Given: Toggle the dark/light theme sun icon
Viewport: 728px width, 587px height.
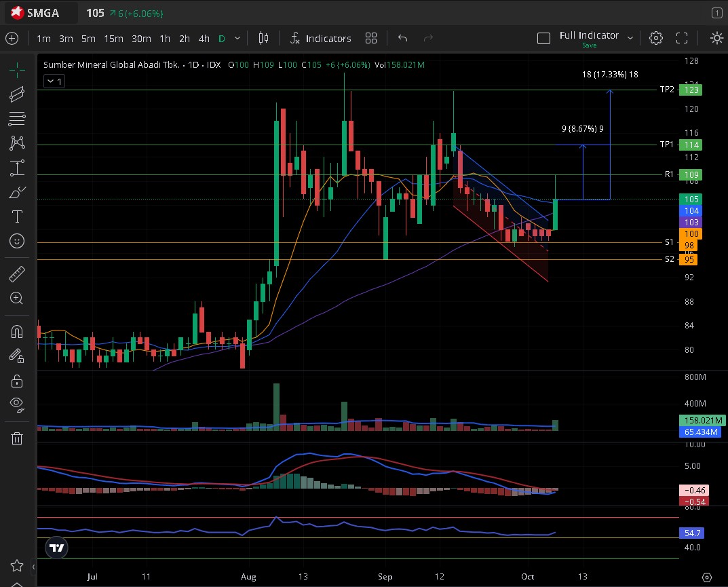Looking at the screenshot, I should point(716,39).
